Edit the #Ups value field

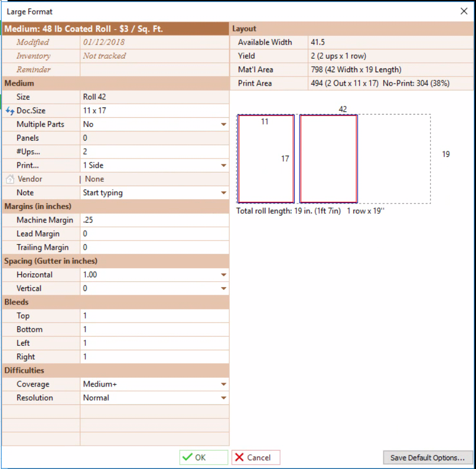pyautogui.click(x=154, y=152)
